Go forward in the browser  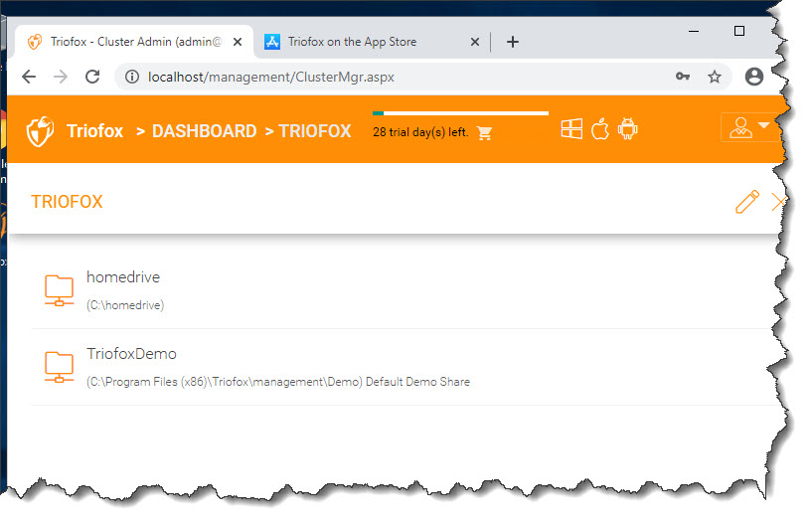[61, 77]
